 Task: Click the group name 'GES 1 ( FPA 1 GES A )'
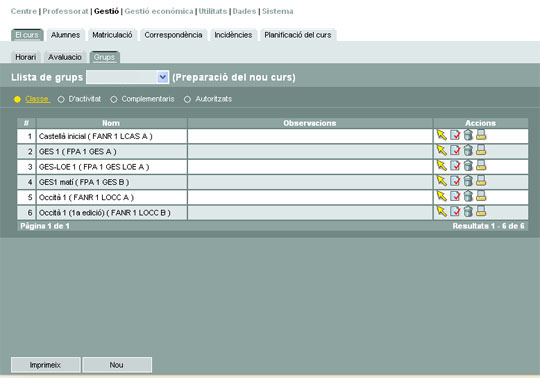pos(77,151)
